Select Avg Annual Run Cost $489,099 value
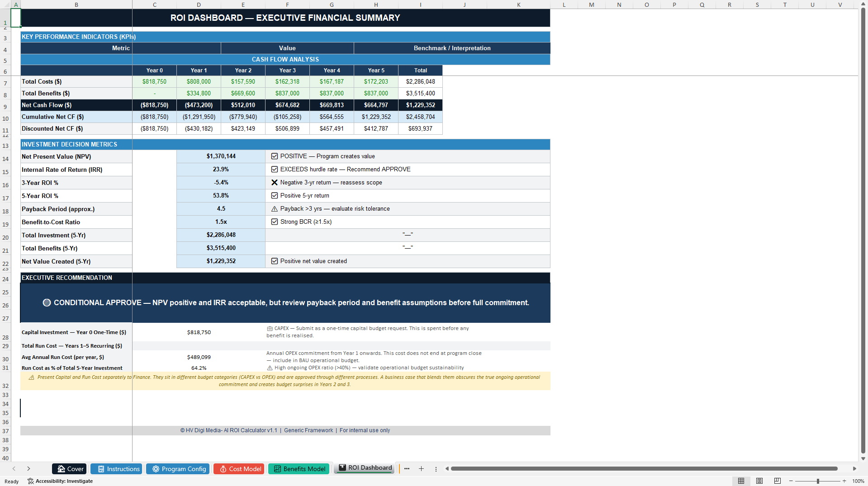 click(199, 357)
